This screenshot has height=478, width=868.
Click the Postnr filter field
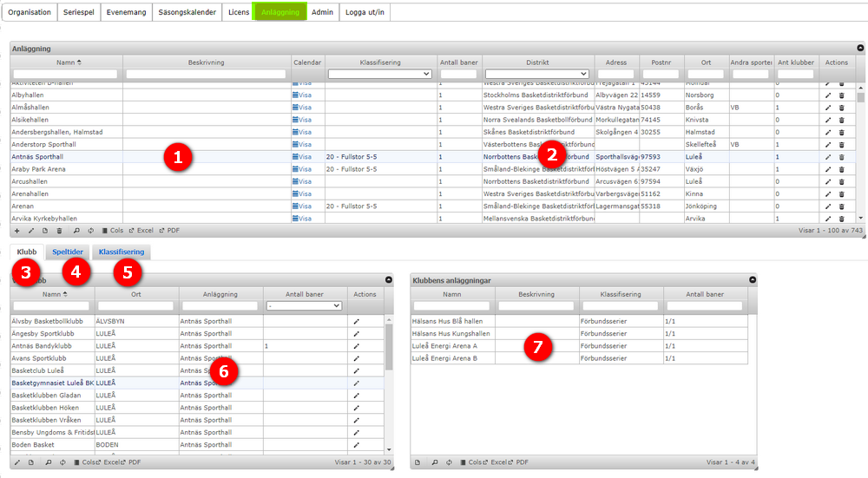click(x=661, y=74)
